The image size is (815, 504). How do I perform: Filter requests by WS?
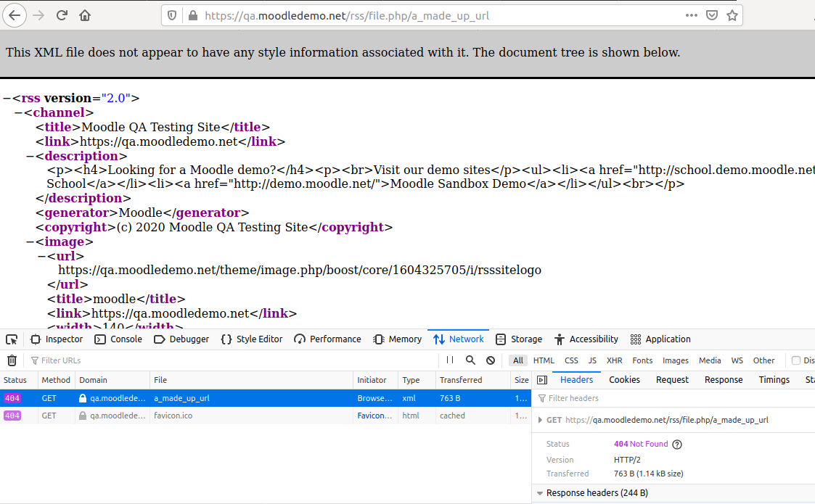tap(737, 360)
